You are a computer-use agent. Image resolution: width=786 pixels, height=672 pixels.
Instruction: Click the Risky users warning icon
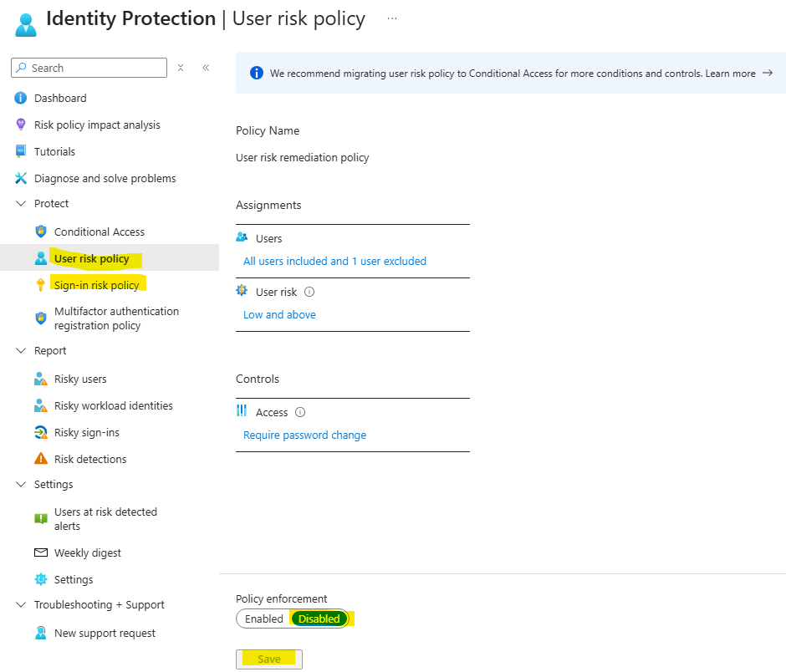(x=41, y=379)
